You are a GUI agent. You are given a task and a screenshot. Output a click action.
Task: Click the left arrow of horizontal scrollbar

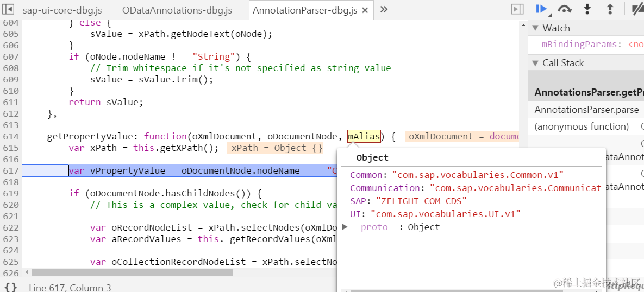pos(26,272)
